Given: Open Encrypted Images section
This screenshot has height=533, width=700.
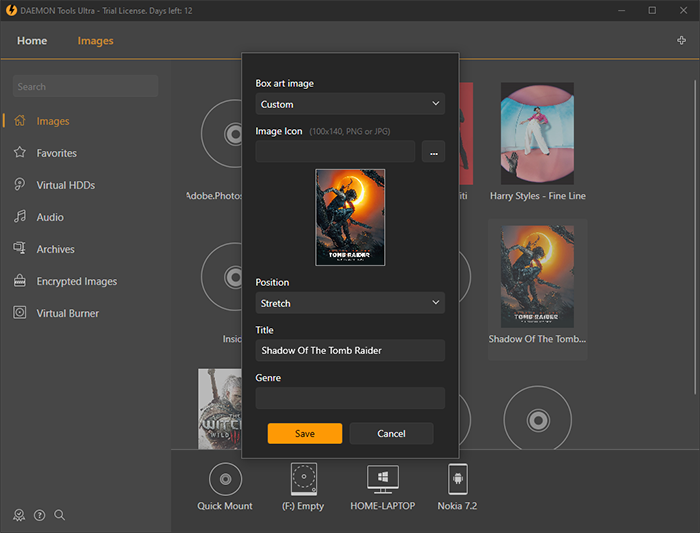Looking at the screenshot, I should click(77, 281).
